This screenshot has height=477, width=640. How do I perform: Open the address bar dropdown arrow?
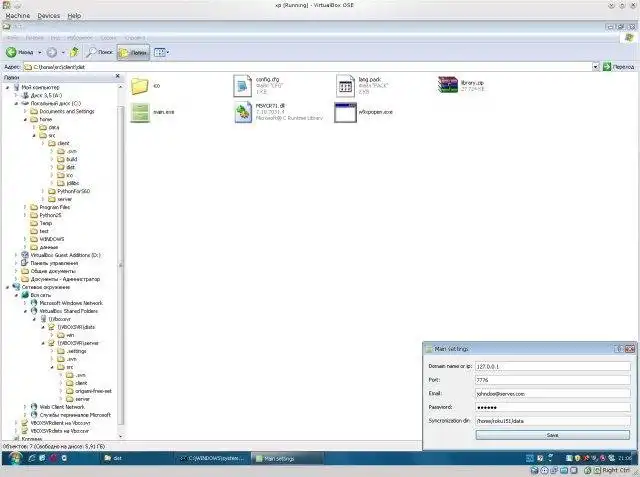click(x=596, y=67)
